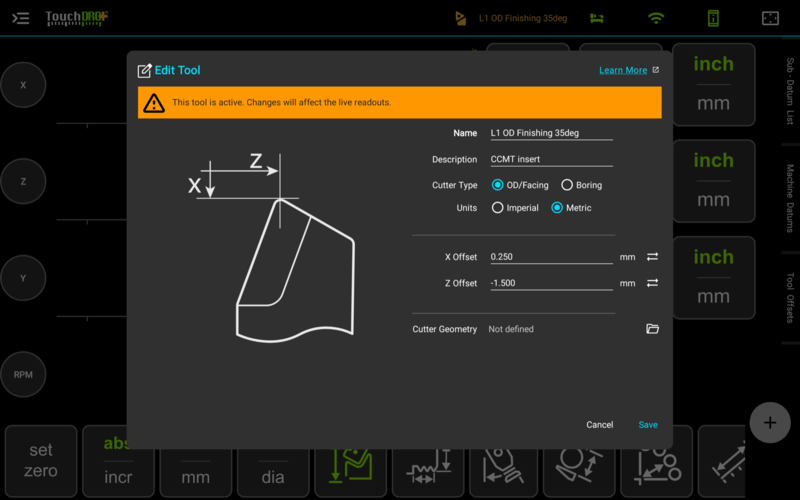The width and height of the screenshot is (800, 500).
Task: Click the external link icon beside Learn More
Action: [x=656, y=70]
